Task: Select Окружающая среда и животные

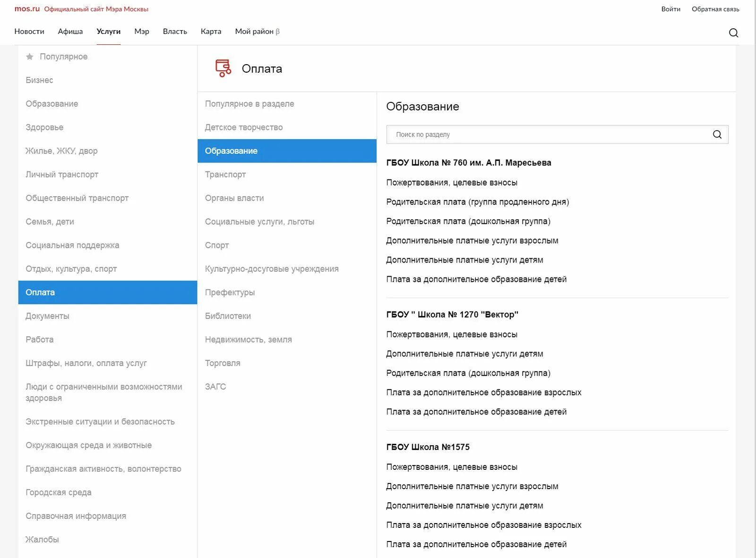Action: (x=108, y=445)
